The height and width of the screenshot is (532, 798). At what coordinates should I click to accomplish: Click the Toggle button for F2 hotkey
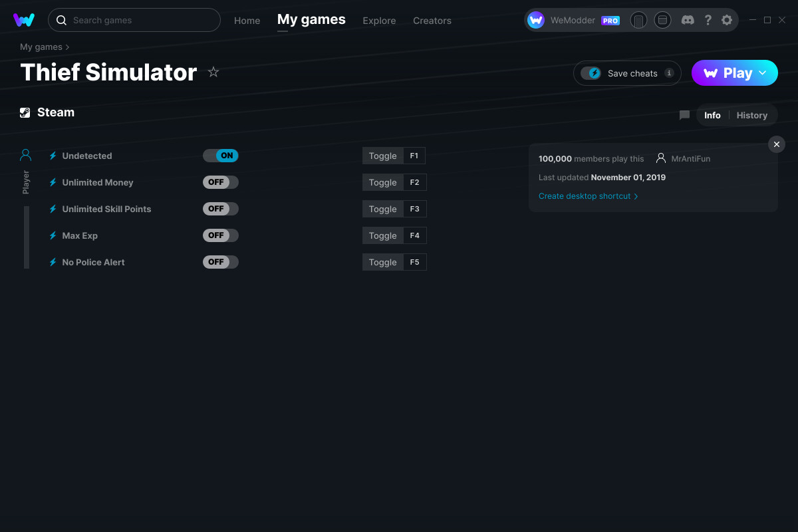pos(382,182)
